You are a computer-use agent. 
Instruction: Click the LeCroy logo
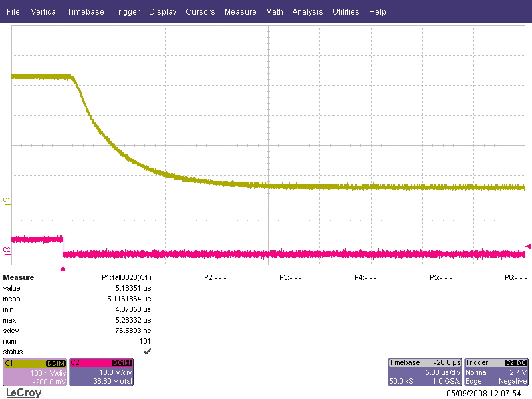click(x=24, y=393)
